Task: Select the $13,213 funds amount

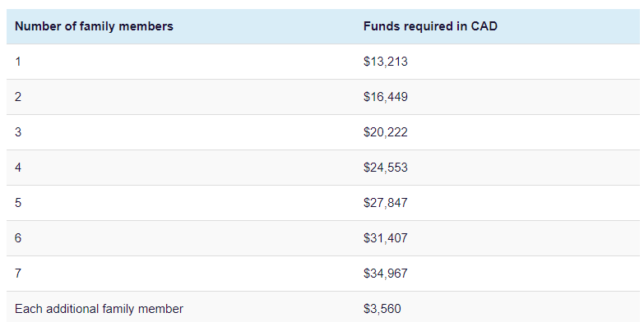Action: point(386,62)
